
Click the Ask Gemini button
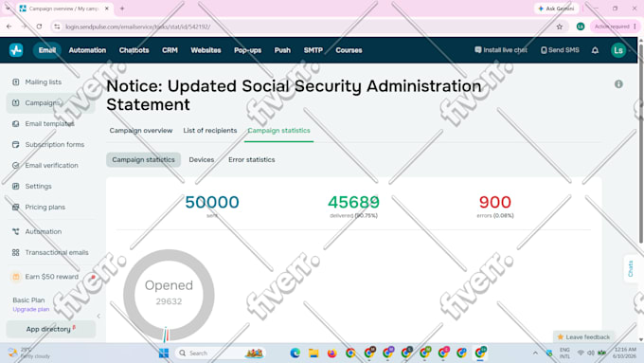tap(556, 9)
